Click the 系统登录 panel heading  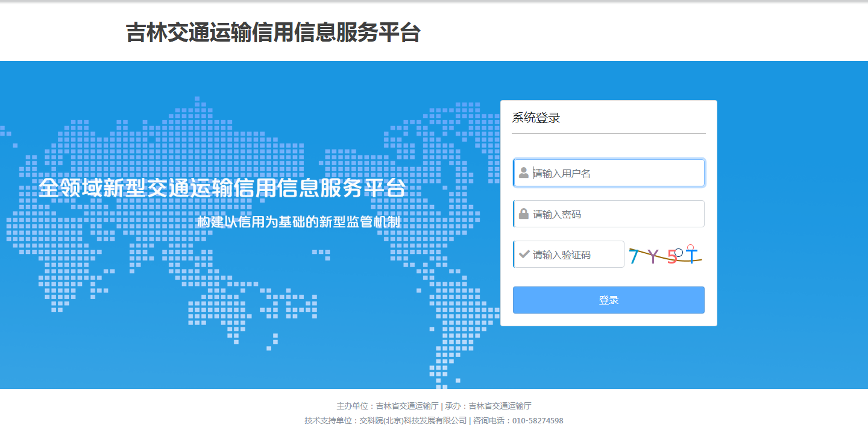pos(536,118)
